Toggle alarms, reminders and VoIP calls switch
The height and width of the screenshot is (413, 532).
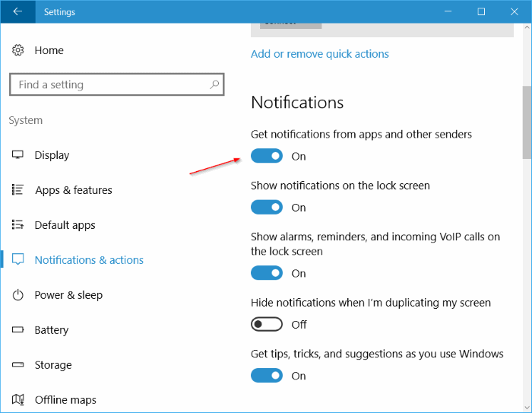(x=267, y=273)
